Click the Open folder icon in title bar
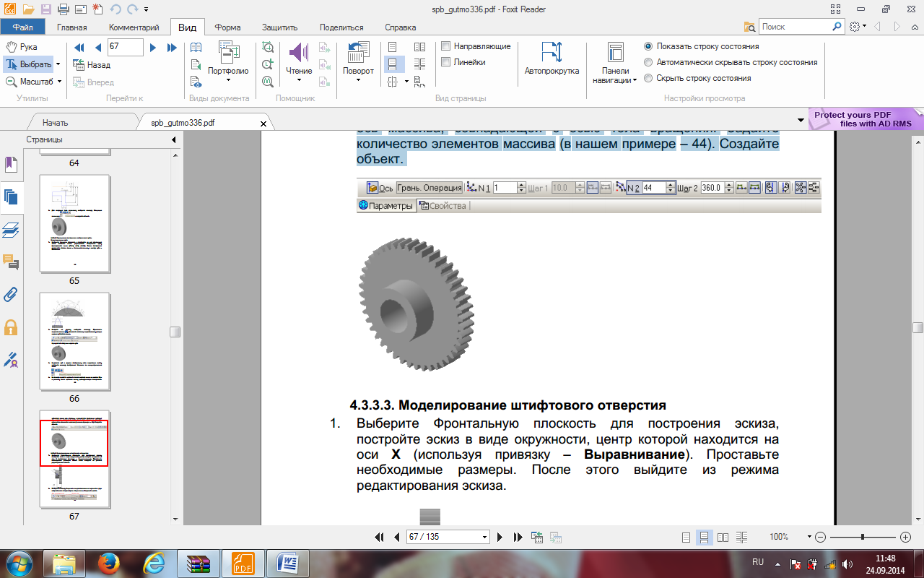 28,9
